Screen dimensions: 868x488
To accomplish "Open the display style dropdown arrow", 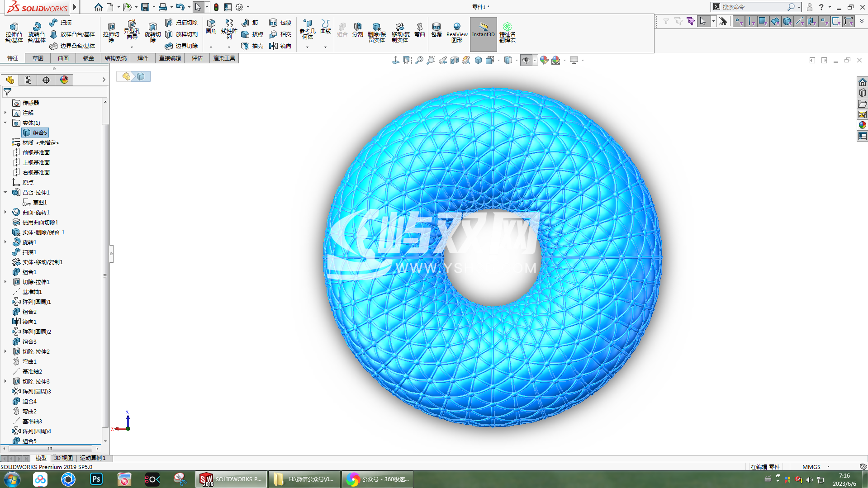I will click(517, 60).
